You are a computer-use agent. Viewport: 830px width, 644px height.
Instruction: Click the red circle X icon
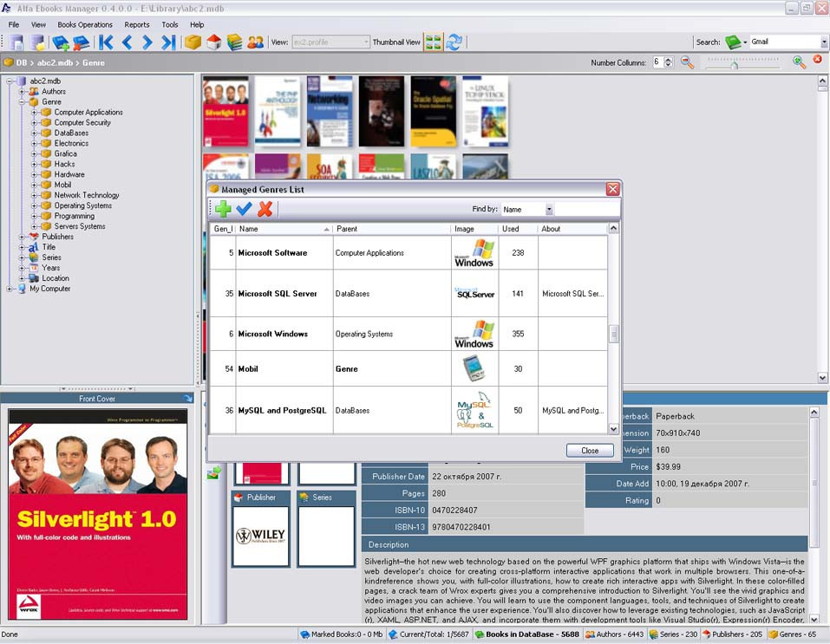click(817, 59)
